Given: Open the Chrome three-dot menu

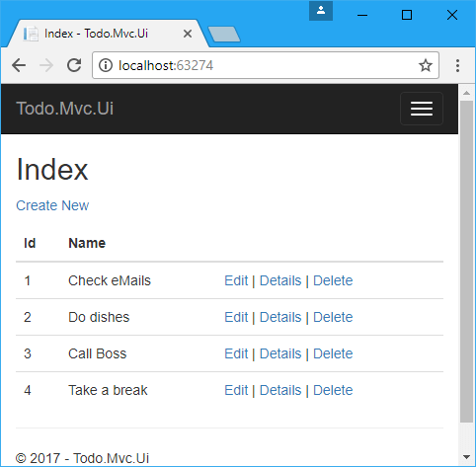Looking at the screenshot, I should 457,65.
